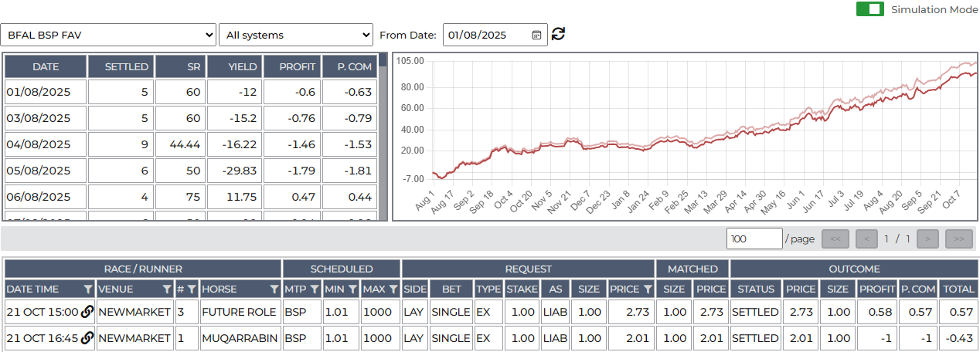
Task: Sort by PROFIT column header in summary
Action: [291, 66]
